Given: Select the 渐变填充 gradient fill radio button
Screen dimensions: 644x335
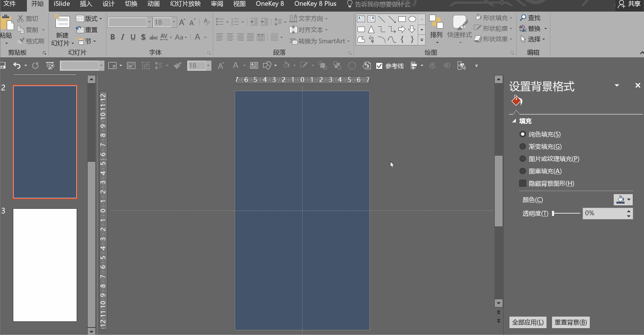Looking at the screenshot, I should (x=523, y=146).
